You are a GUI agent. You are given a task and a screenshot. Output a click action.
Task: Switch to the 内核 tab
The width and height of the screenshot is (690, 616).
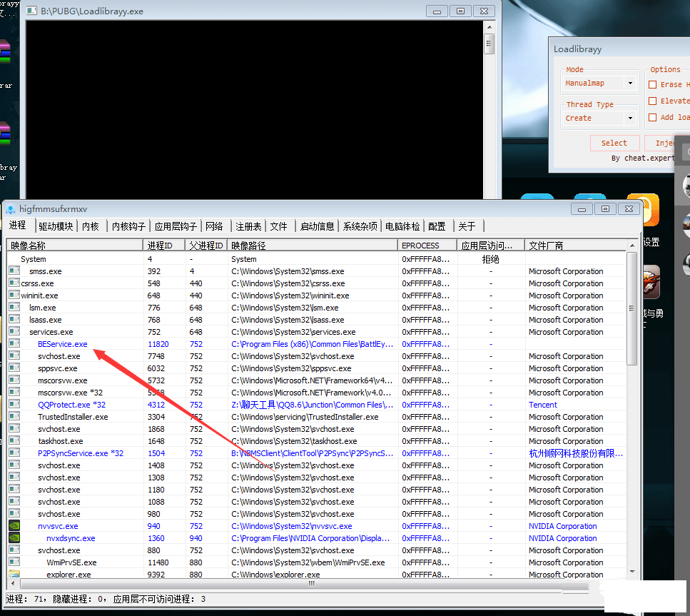click(x=91, y=226)
